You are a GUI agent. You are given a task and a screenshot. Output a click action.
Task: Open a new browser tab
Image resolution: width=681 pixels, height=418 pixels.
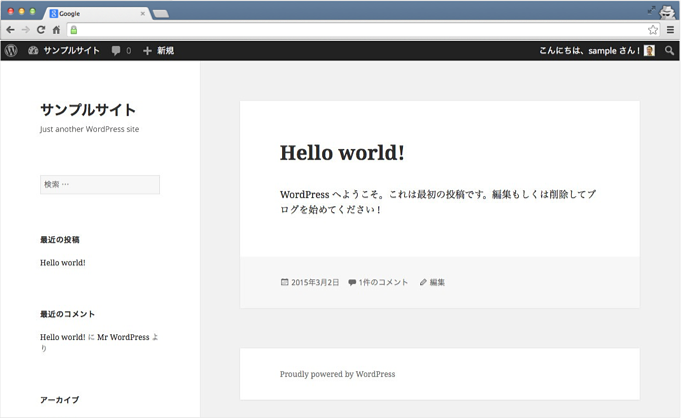tap(161, 14)
